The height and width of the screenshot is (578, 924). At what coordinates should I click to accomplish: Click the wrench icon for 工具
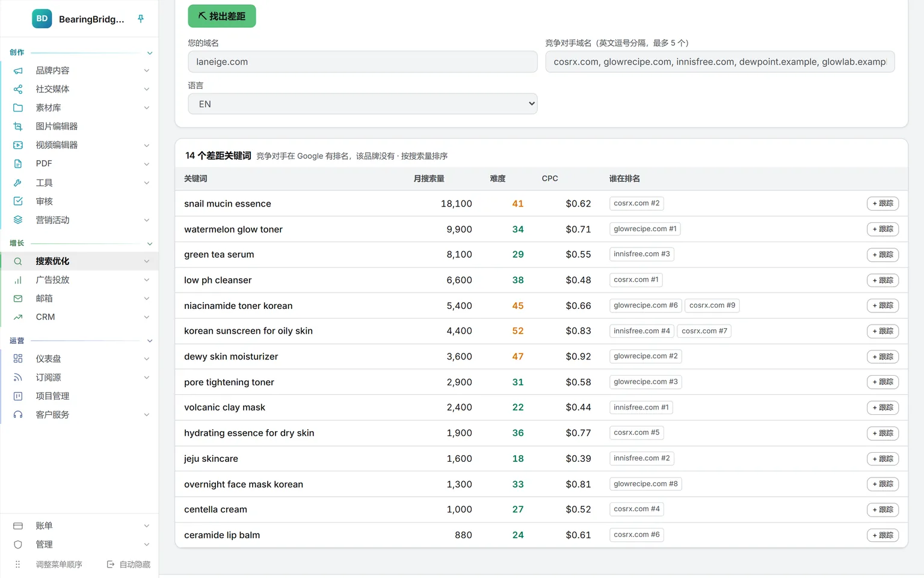tap(18, 182)
